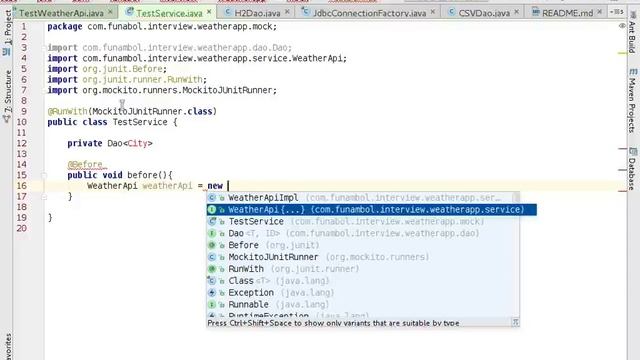Image resolution: width=640 pixels, height=360 pixels.
Task: Collapse the before() method fold marker
Action: pyautogui.click(x=44, y=176)
